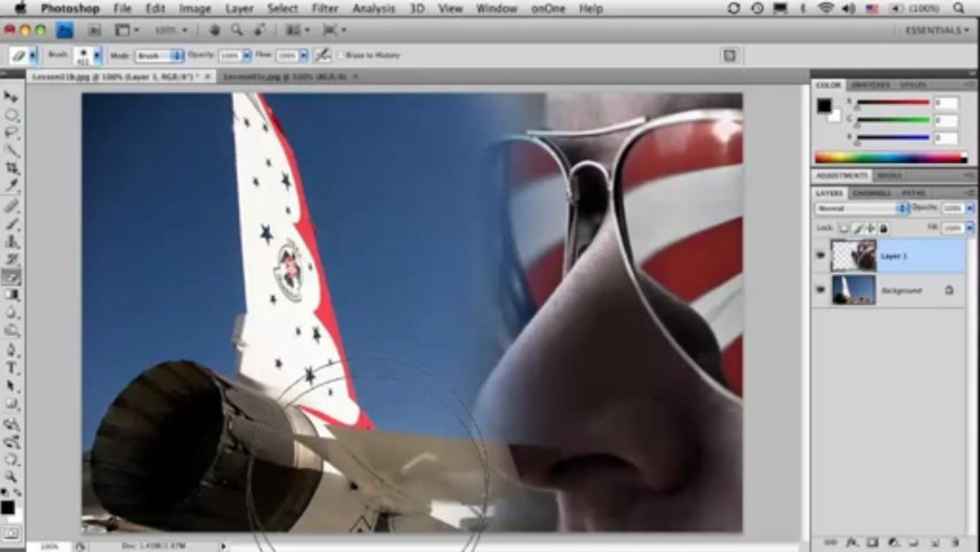Open the Brush preset picker dropdown

click(x=97, y=55)
